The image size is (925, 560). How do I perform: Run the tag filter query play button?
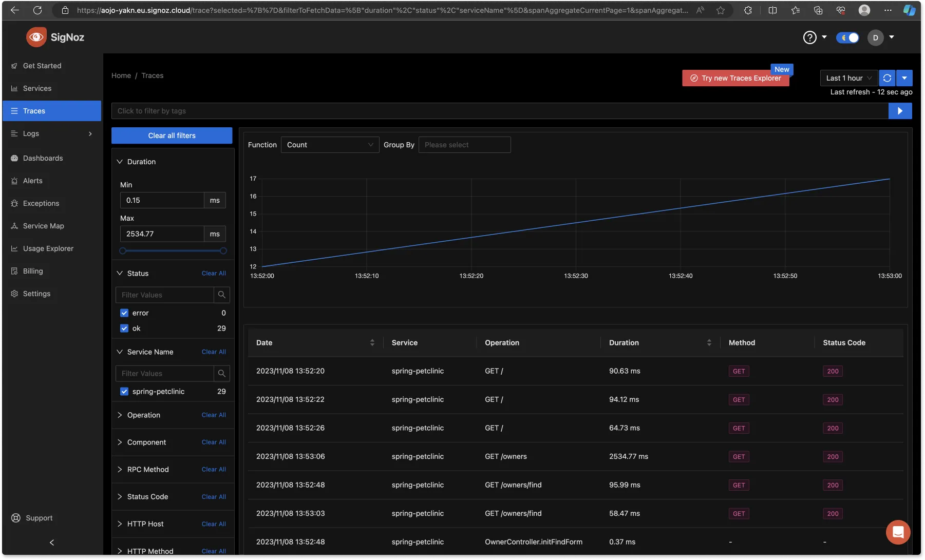pos(900,111)
